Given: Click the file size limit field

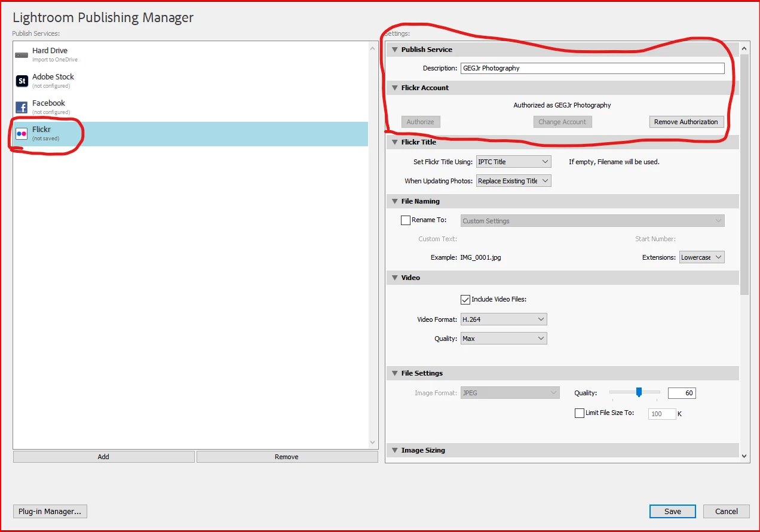Looking at the screenshot, I should coord(662,414).
